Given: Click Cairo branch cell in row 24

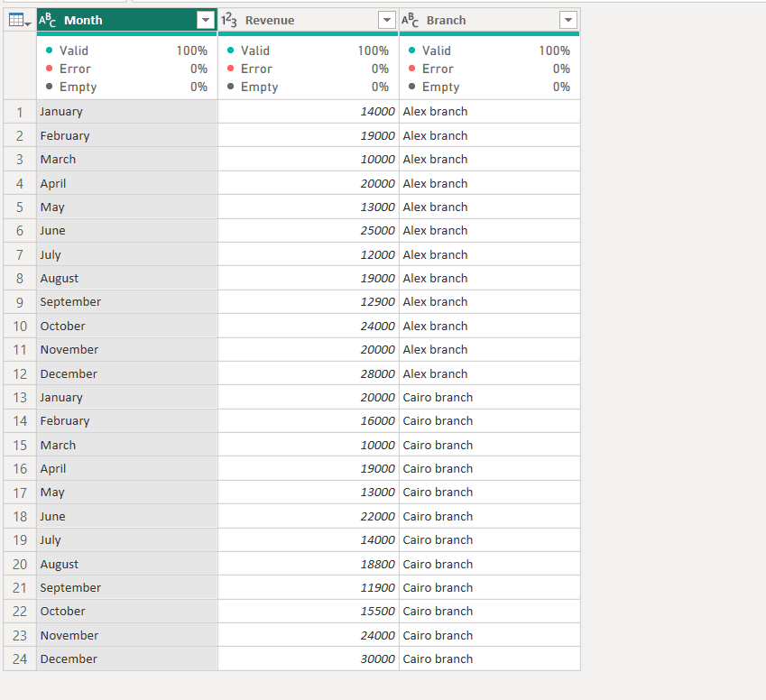Looking at the screenshot, I should [x=490, y=659].
